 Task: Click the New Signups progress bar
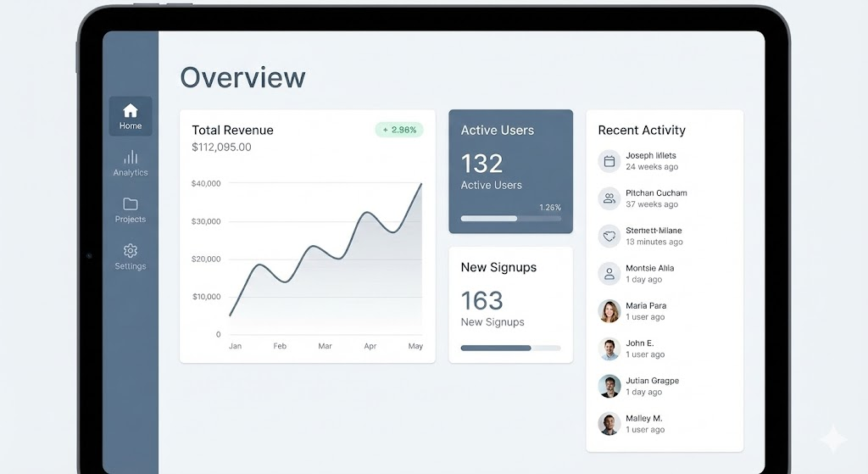point(510,348)
